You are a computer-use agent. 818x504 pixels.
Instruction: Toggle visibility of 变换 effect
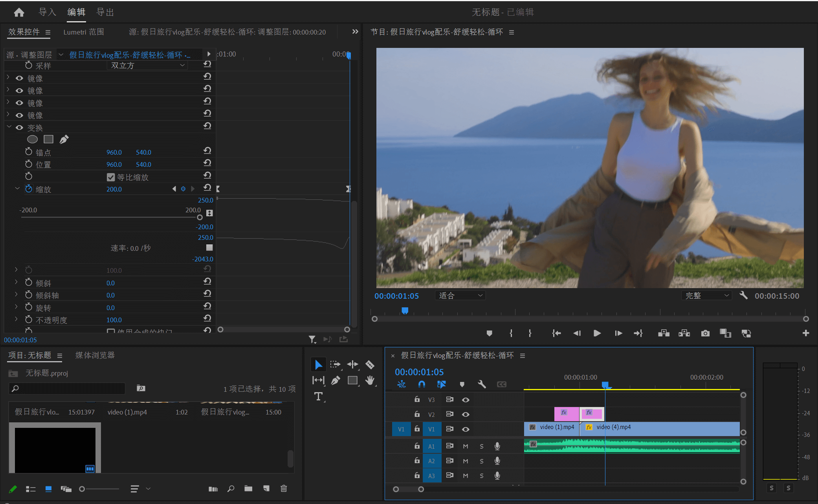pos(19,128)
